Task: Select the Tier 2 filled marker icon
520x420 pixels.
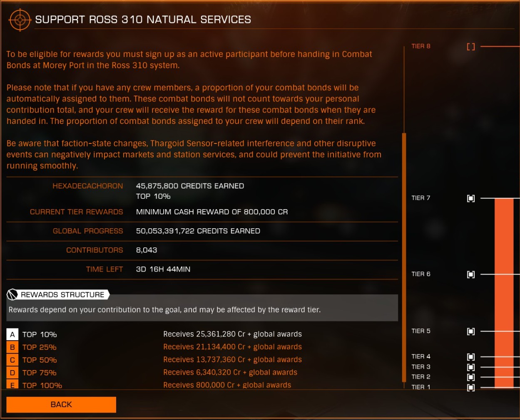Action: (x=471, y=377)
